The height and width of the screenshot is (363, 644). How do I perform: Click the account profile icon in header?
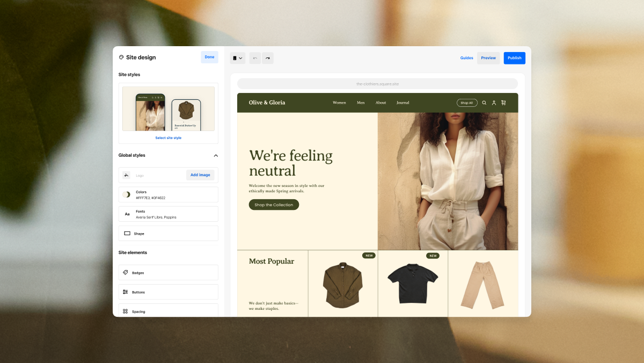494,103
